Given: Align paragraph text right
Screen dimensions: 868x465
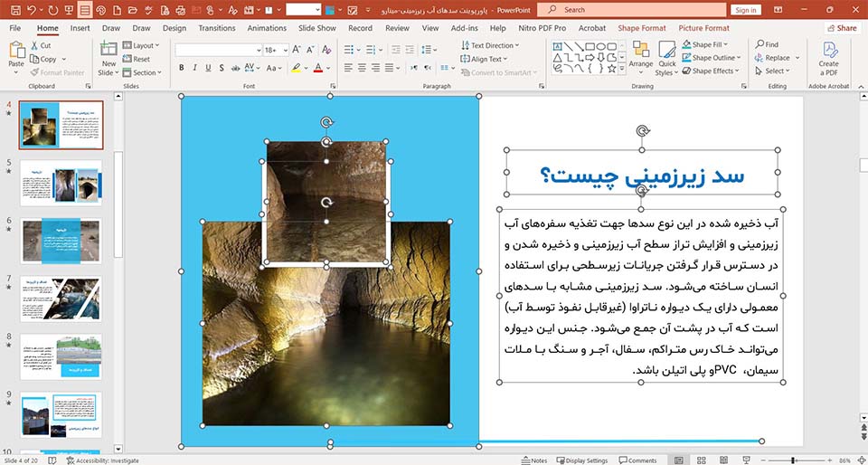Looking at the screenshot, I should (375, 68).
